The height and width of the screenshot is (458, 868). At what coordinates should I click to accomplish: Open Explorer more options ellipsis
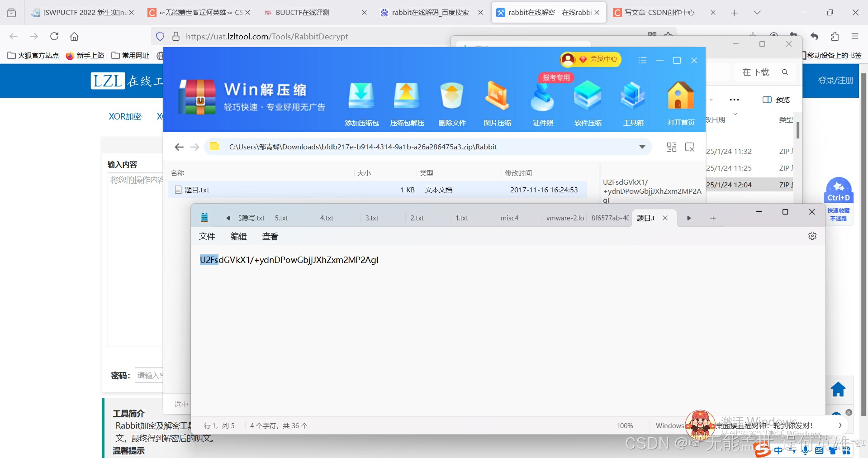pyautogui.click(x=734, y=100)
